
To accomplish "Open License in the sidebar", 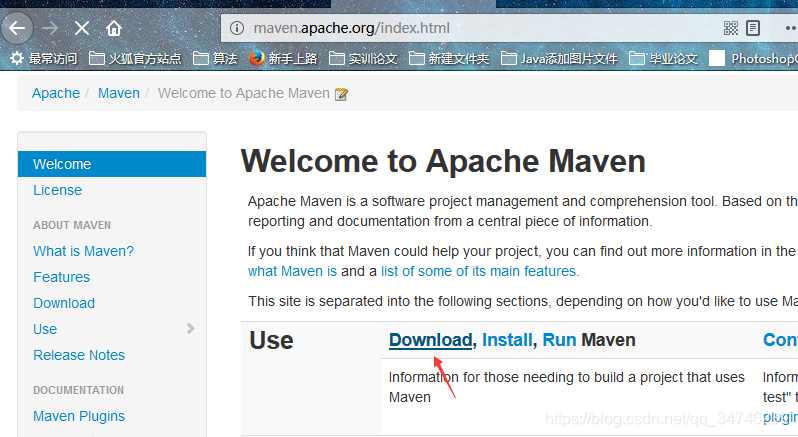I will 58,190.
